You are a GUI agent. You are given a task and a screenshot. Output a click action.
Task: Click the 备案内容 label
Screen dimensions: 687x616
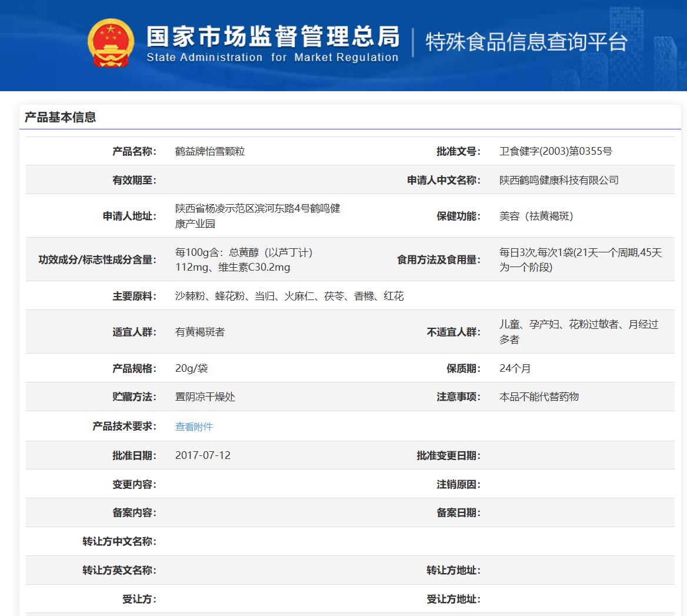click(134, 512)
